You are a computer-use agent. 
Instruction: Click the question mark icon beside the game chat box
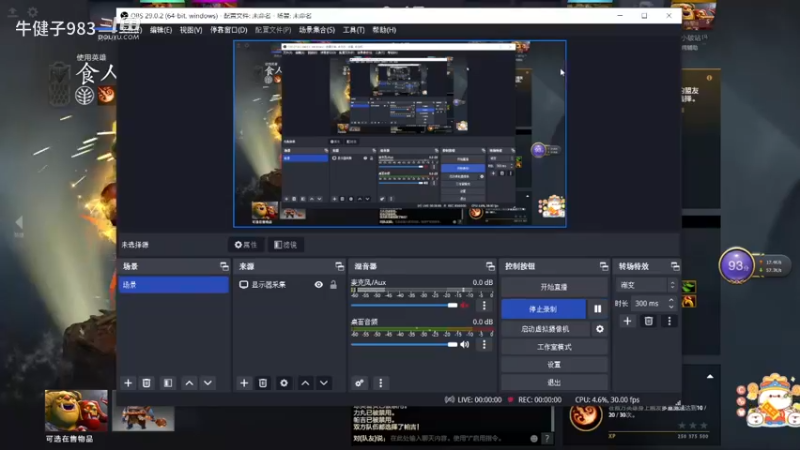(547, 438)
